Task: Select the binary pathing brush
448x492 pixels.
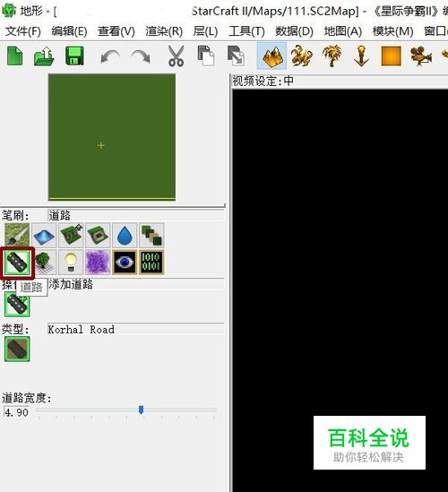Action: (151, 263)
